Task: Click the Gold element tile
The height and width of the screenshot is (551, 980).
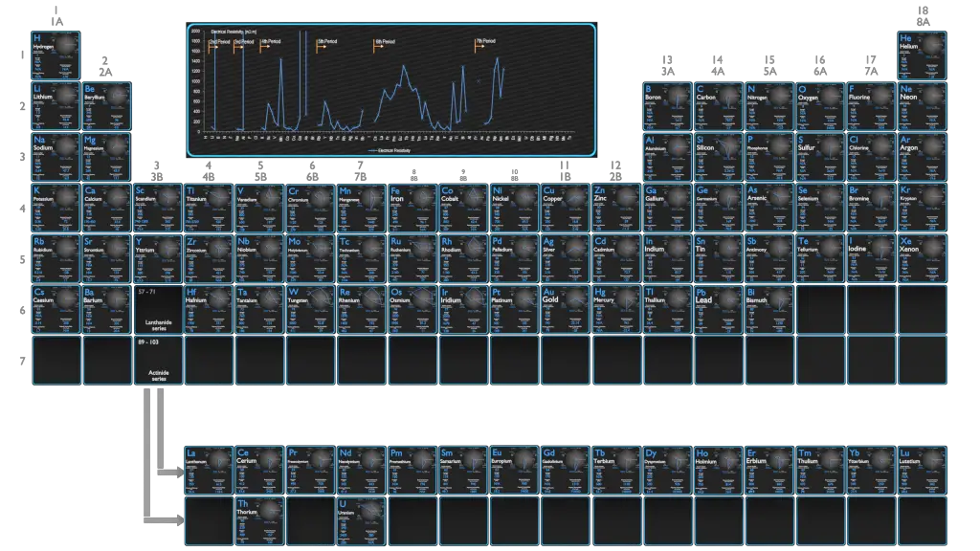Action: pos(565,309)
